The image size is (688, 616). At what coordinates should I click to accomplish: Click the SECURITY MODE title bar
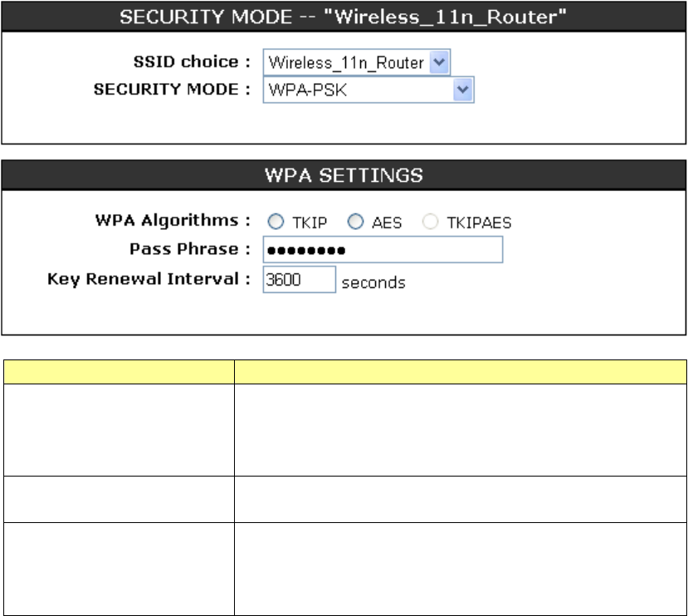[x=344, y=16]
